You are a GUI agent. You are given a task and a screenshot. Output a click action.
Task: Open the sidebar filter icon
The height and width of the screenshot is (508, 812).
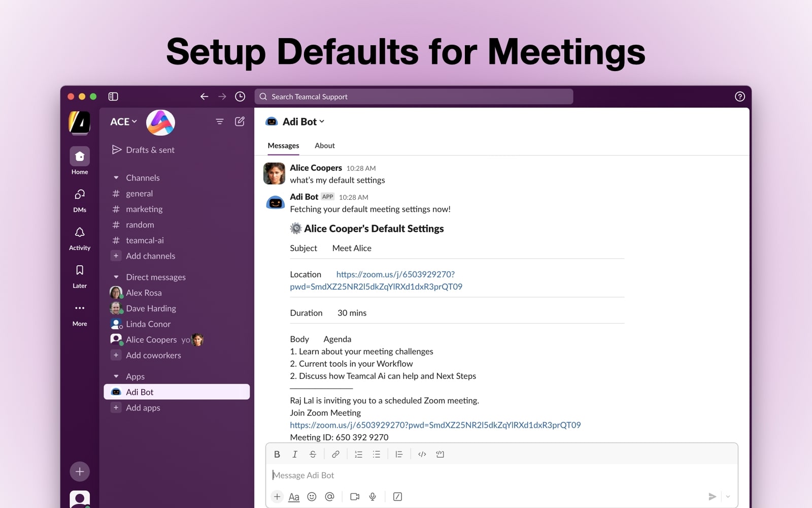[220, 121]
